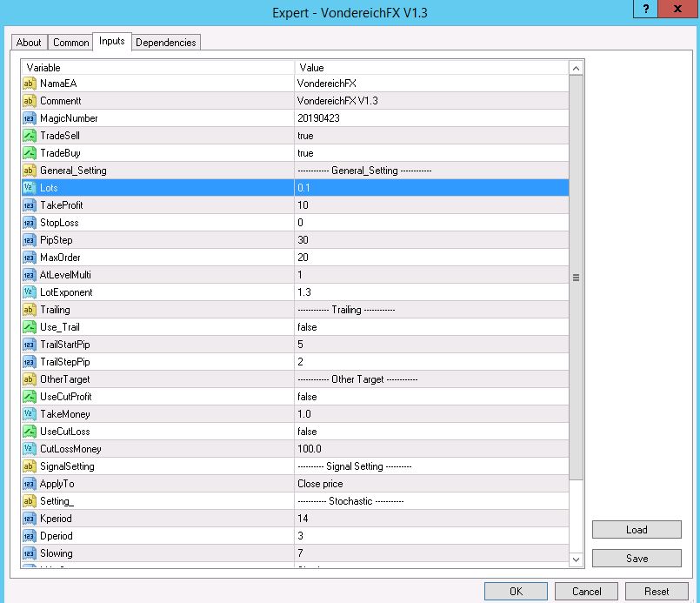The width and height of the screenshot is (700, 603).
Task: Click the string icon beside Commentt
Action: [x=29, y=101]
